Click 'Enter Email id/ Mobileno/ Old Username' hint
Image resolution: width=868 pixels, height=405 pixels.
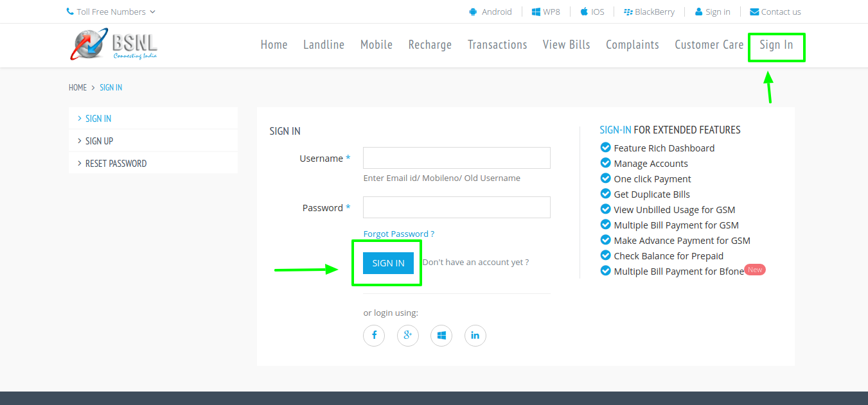click(x=442, y=178)
